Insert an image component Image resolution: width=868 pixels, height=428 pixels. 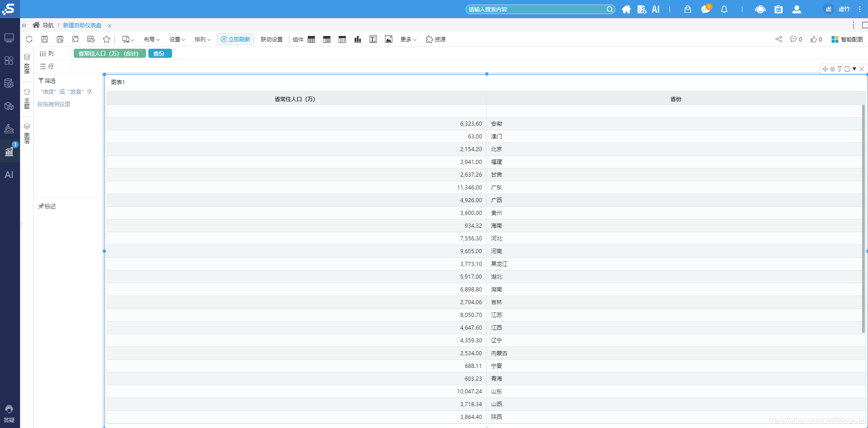[x=389, y=39]
